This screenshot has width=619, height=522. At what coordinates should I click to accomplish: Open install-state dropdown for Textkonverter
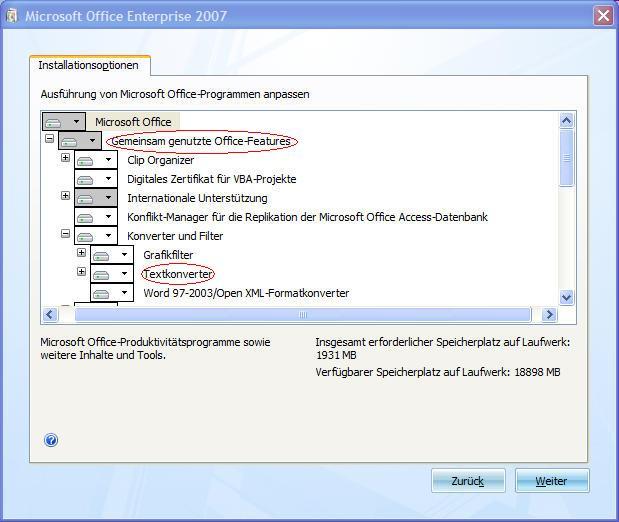[112, 274]
